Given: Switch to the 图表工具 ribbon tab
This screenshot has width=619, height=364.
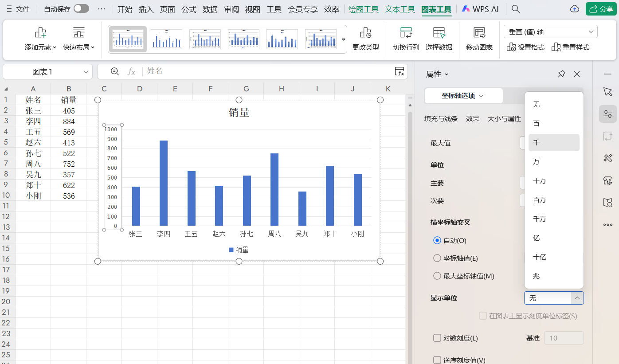Looking at the screenshot, I should point(436,8).
